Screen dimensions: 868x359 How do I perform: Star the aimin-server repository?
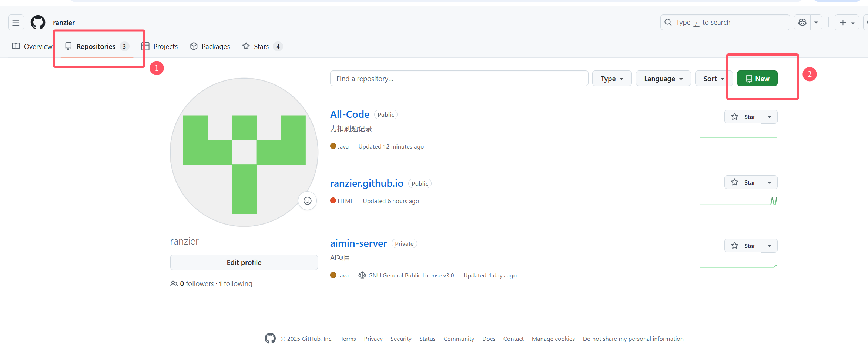pyautogui.click(x=743, y=246)
